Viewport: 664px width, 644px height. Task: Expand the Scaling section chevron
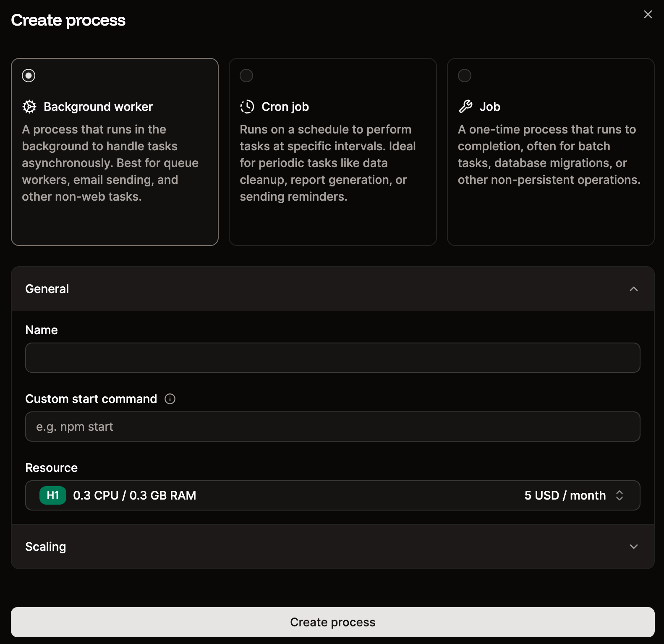coord(634,547)
